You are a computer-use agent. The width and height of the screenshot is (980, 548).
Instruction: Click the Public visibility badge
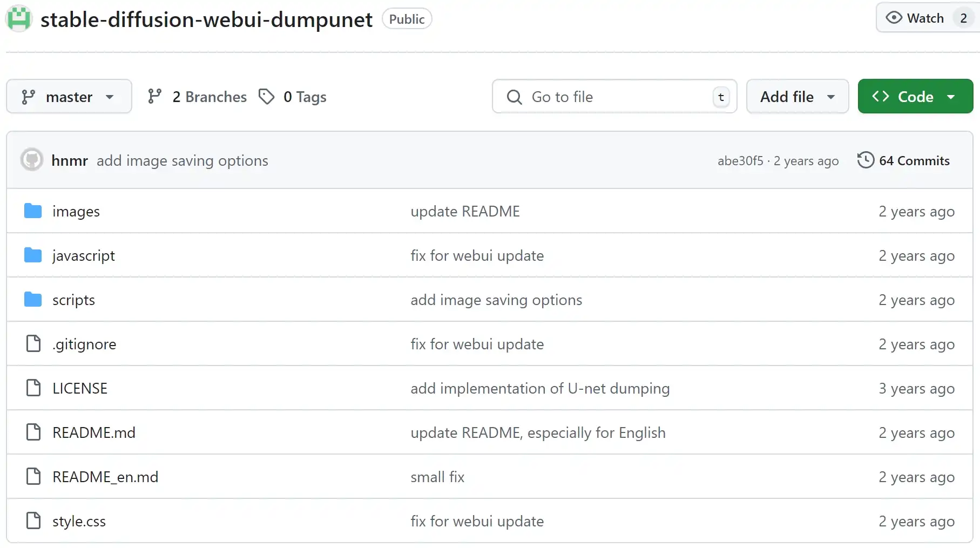(x=407, y=19)
